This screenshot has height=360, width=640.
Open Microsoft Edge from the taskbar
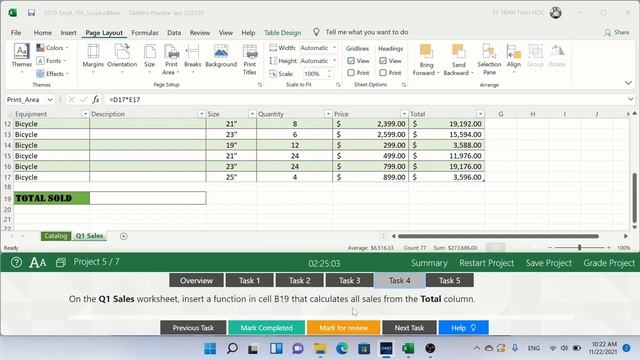(x=342, y=348)
